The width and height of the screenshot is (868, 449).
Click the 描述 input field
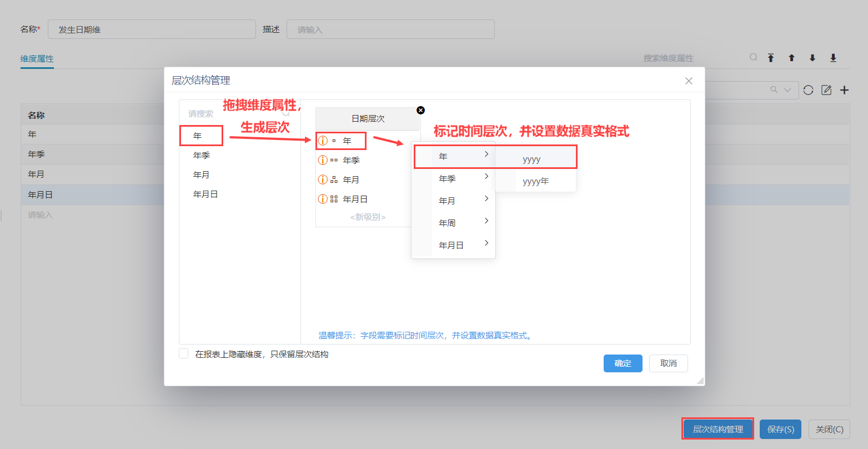390,29
